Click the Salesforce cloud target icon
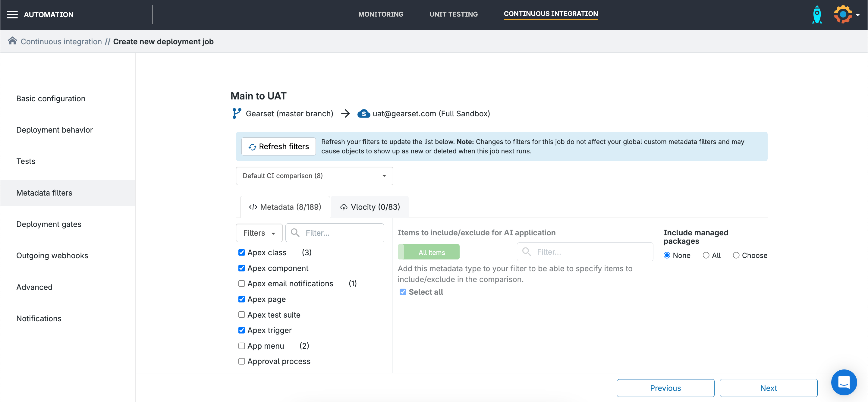The height and width of the screenshot is (402, 868). [363, 114]
